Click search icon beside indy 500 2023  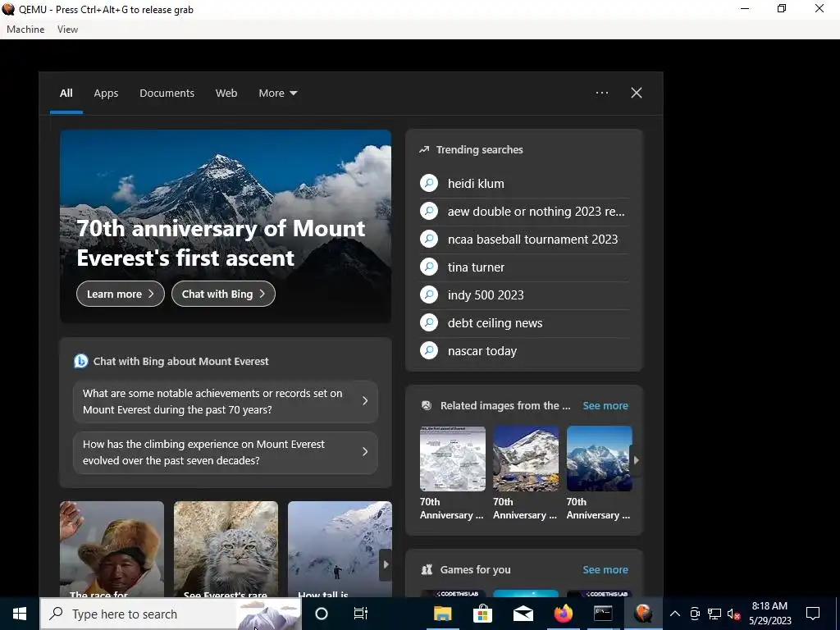[429, 294]
